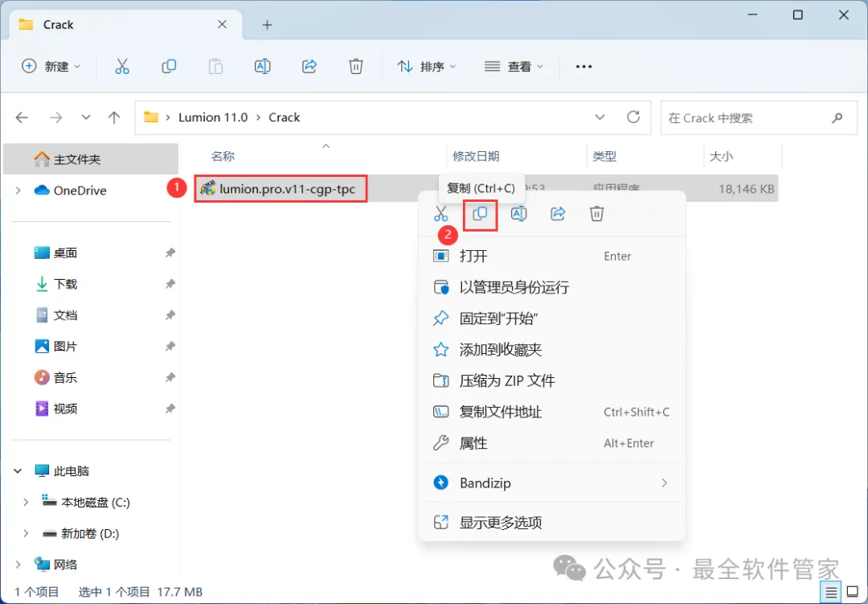Click the toolbar Paste clipboard icon
The height and width of the screenshot is (604, 868).
(x=215, y=67)
